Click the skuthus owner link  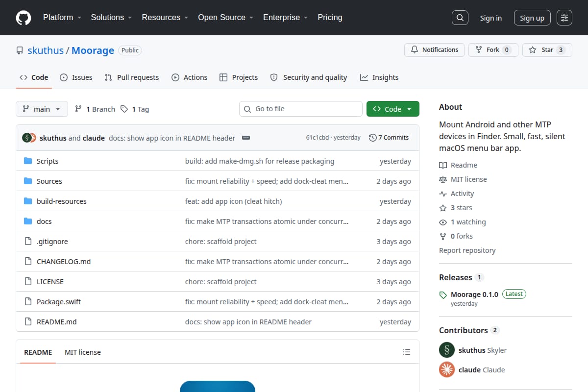46,50
